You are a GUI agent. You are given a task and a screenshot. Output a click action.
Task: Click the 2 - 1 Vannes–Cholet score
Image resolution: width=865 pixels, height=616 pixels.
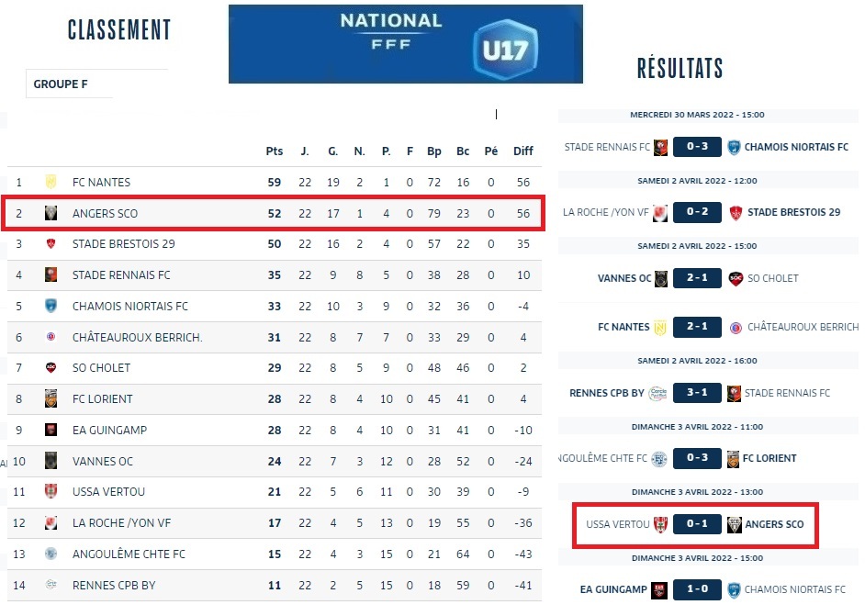(x=697, y=278)
